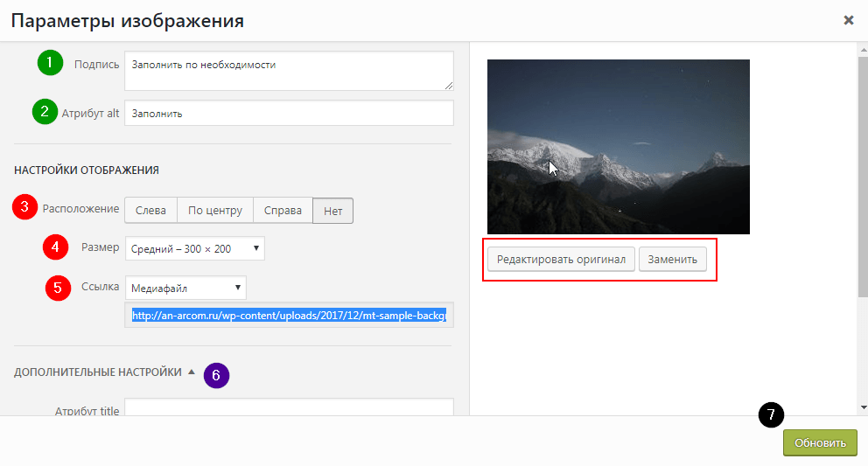Viewport: 868px width, 466px height.
Task: Click the Ссылка label
Action: pyautogui.click(x=101, y=286)
